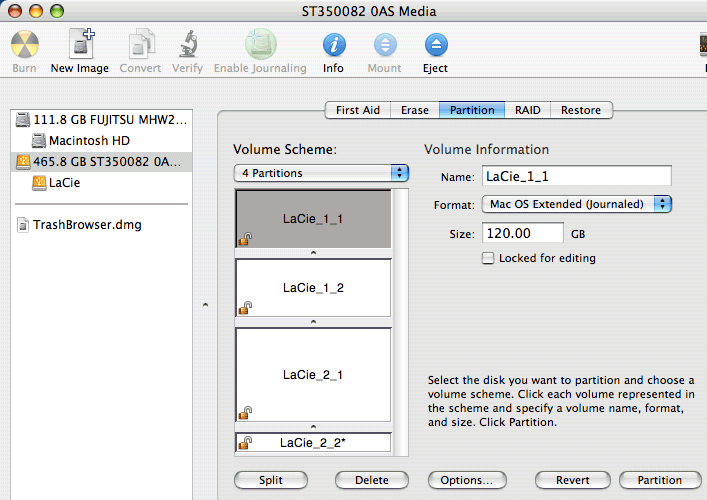Select the 465.8 GB ST350082 disk
Image resolution: width=707 pixels, height=500 pixels.
(x=101, y=161)
